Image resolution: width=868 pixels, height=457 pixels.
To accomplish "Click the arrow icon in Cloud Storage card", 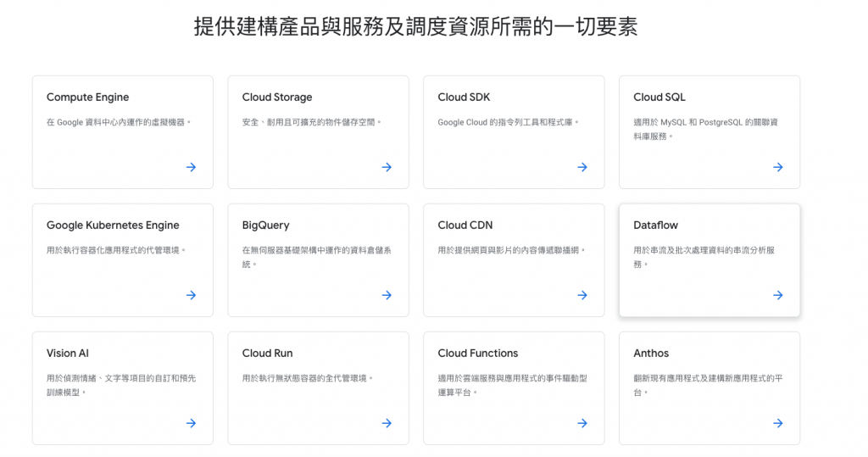I will pos(387,167).
